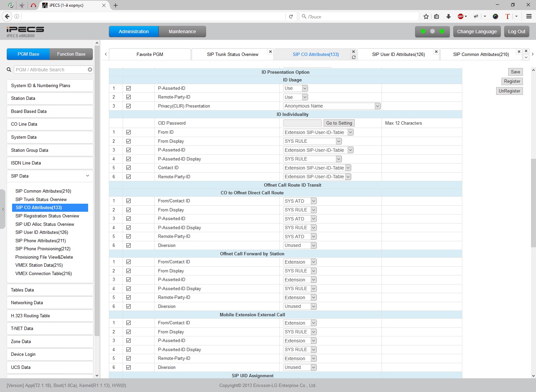
Task: Switch to the Maintenance tab
Action: coord(182,31)
